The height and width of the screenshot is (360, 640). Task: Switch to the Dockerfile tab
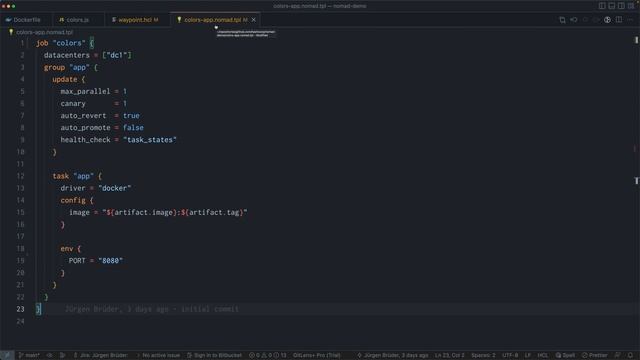[x=25, y=20]
